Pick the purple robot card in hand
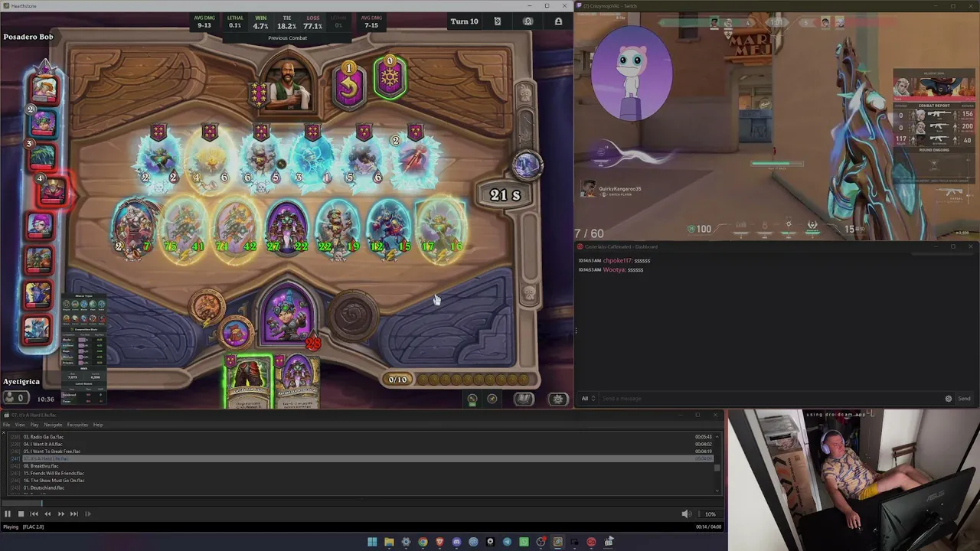The width and height of the screenshot is (980, 551). [x=297, y=381]
